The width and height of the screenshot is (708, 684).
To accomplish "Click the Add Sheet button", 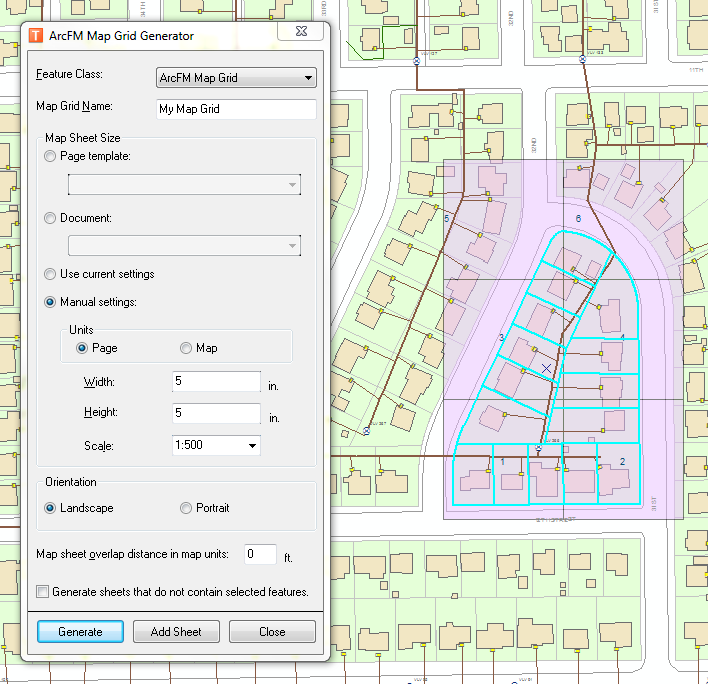I will (176, 632).
